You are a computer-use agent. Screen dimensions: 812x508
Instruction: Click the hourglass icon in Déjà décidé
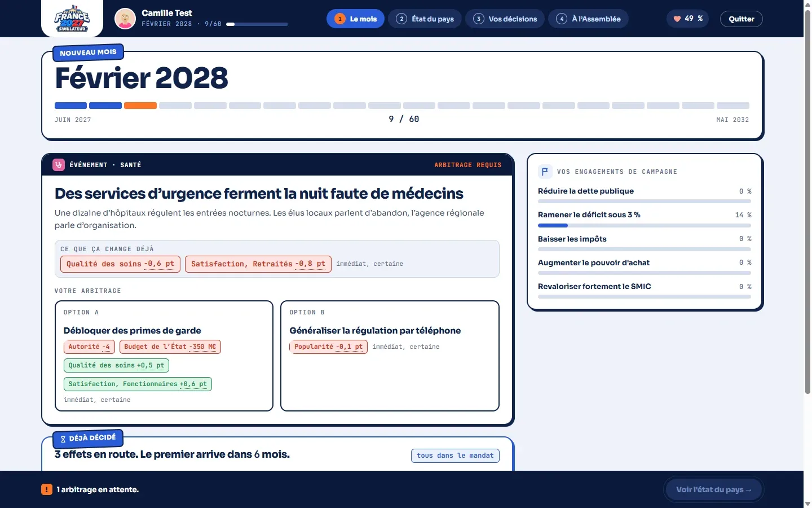(x=63, y=439)
